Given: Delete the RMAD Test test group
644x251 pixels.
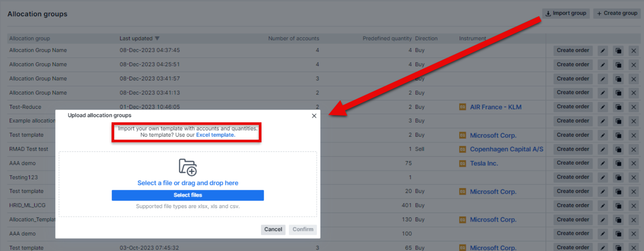Looking at the screenshot, I should pos(633,149).
